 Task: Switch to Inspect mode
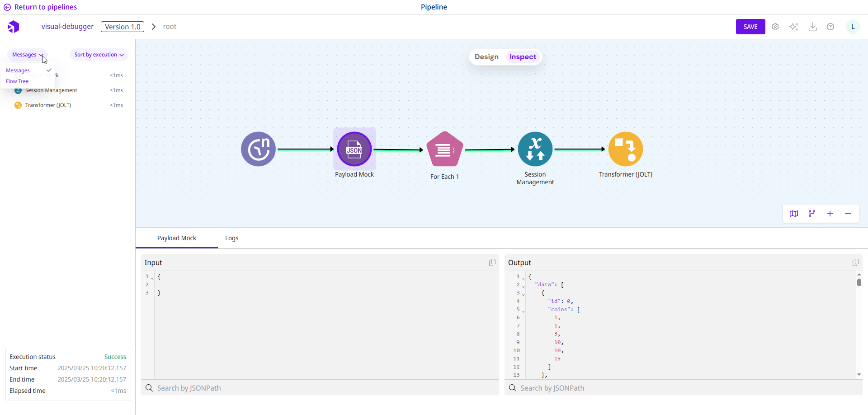[x=523, y=57]
